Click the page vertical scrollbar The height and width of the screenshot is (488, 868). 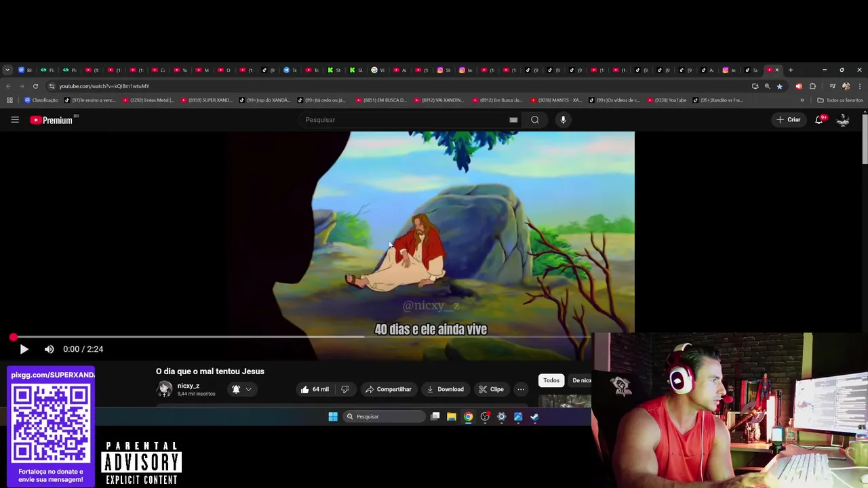point(865,139)
